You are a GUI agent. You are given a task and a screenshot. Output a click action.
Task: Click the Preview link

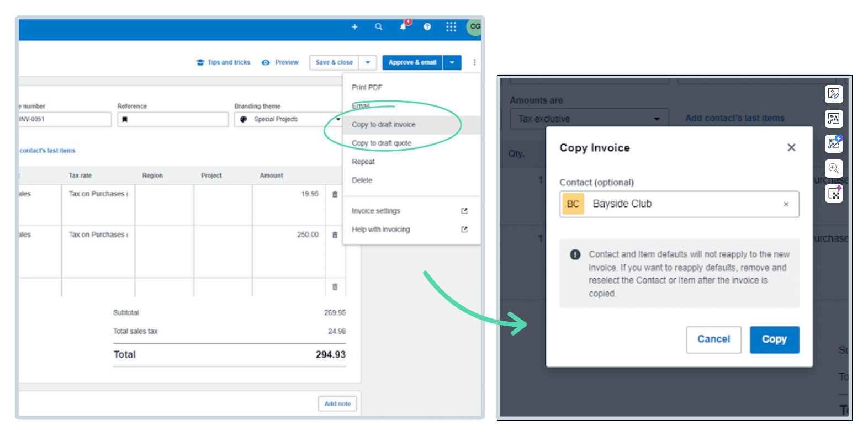280,62
